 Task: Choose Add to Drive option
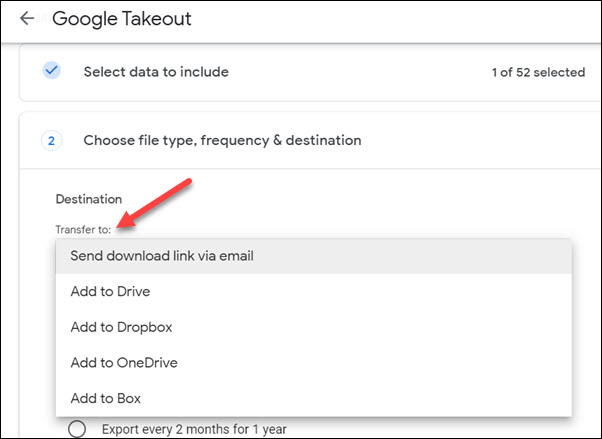[x=314, y=292]
